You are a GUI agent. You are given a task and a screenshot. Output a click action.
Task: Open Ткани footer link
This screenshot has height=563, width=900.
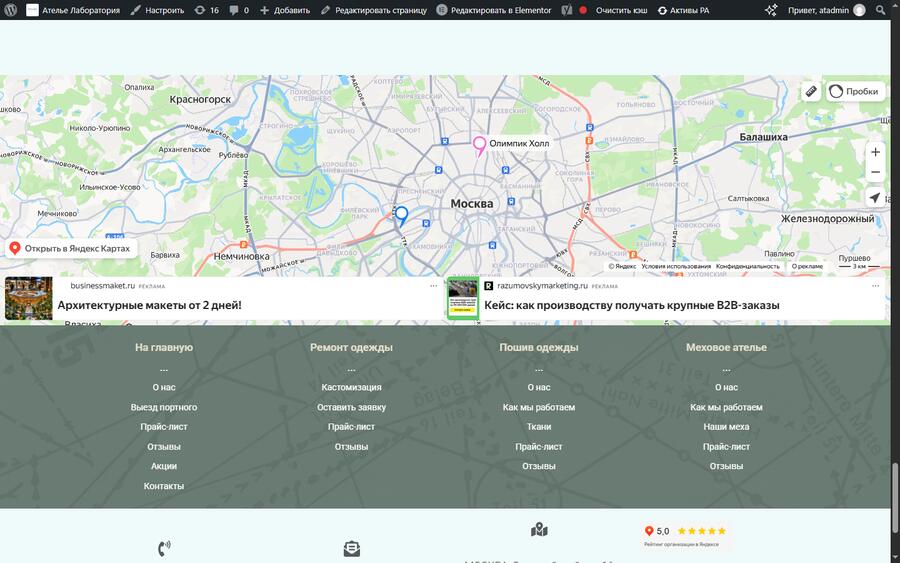pos(539,426)
